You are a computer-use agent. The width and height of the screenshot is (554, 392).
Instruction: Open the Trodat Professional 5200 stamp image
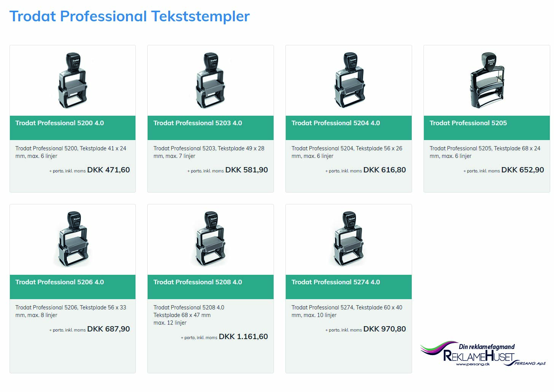tap(73, 81)
